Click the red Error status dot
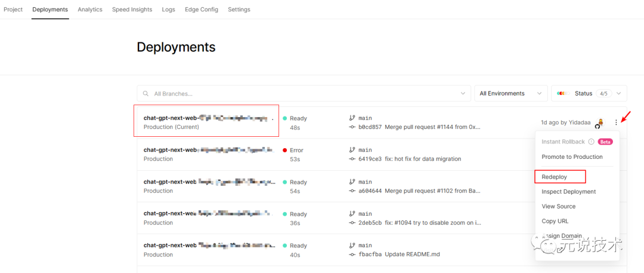Screen dimensions: 644x273 [x=285, y=151]
